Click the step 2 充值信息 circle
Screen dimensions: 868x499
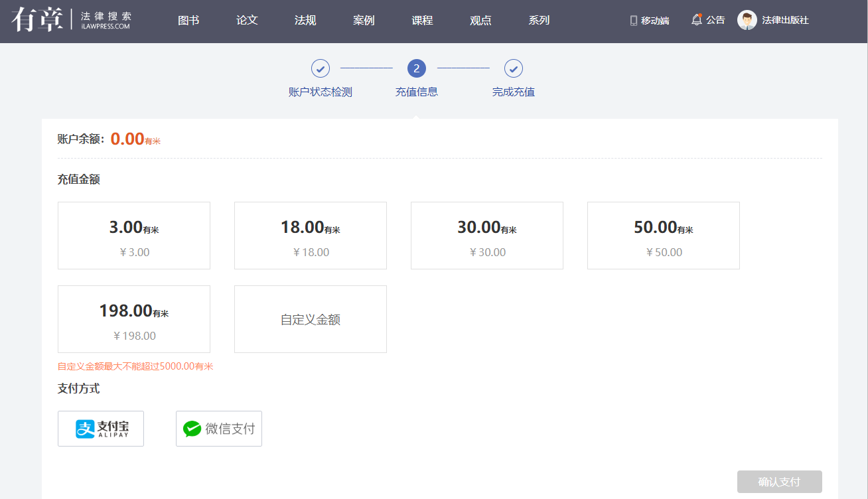(x=417, y=68)
